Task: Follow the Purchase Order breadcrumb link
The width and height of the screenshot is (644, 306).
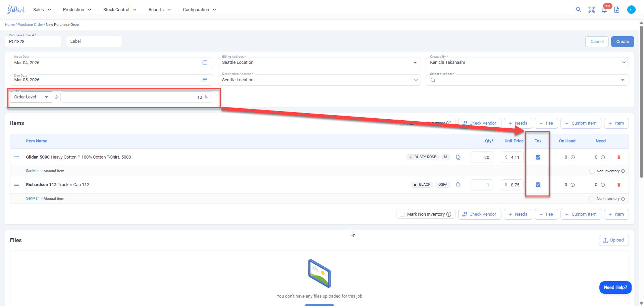Action: [x=30, y=25]
